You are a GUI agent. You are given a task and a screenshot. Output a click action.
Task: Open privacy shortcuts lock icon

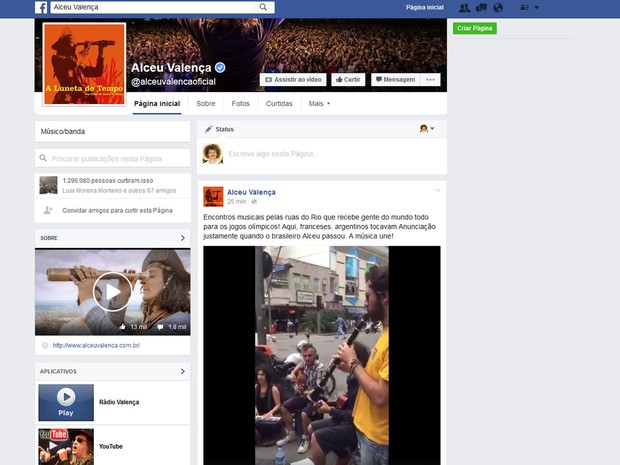pyautogui.click(x=524, y=8)
